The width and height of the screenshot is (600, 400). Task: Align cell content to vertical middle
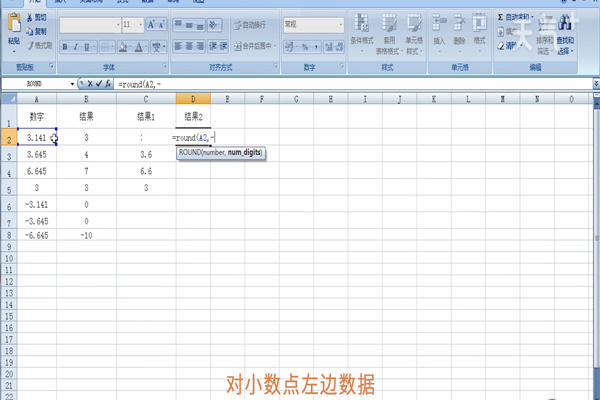coord(189,25)
